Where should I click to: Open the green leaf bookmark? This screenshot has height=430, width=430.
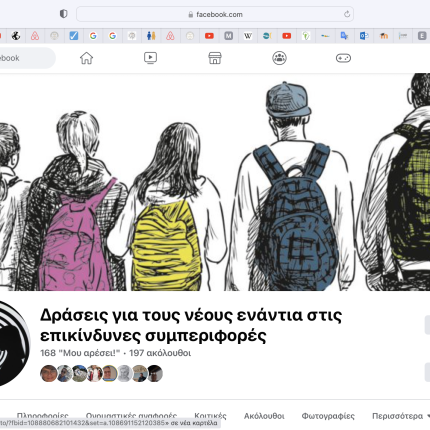[x=306, y=36]
